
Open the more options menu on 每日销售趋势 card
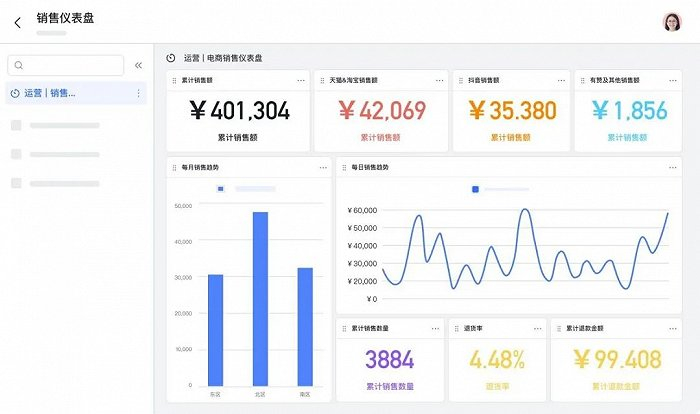click(673, 167)
